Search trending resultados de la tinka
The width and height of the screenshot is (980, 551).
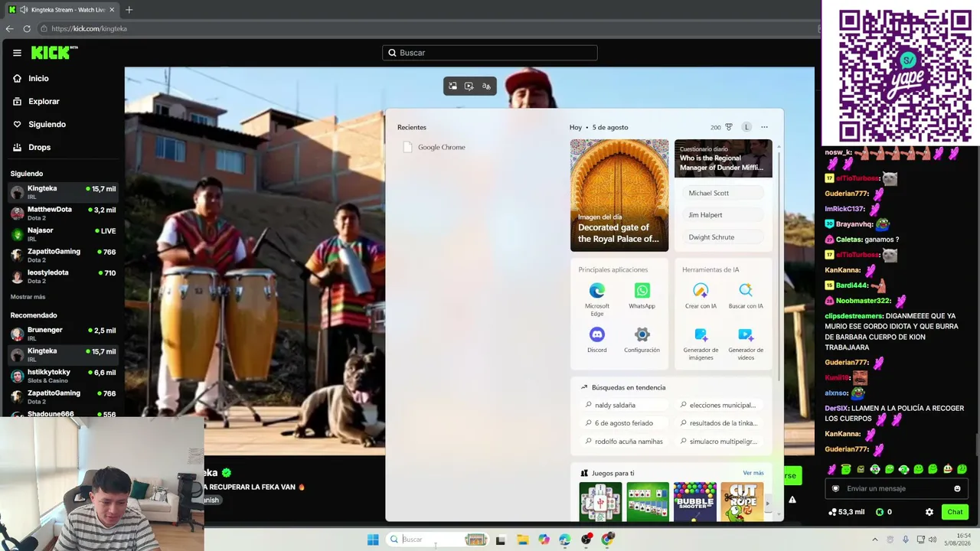[718, 423]
